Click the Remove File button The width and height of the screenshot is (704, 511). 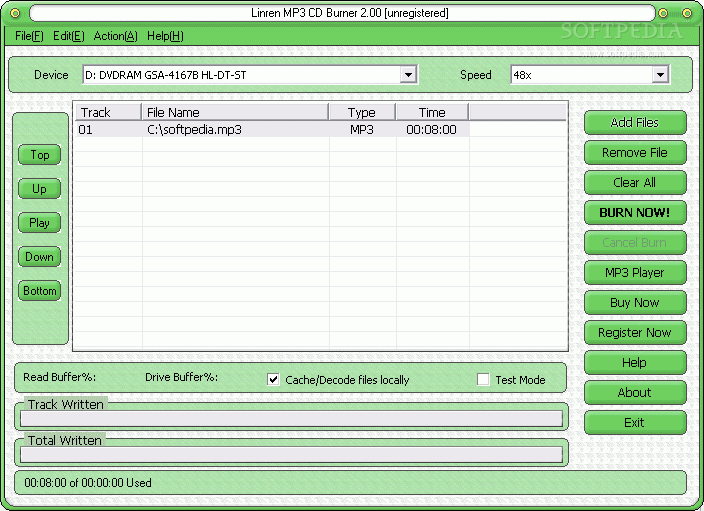point(635,152)
